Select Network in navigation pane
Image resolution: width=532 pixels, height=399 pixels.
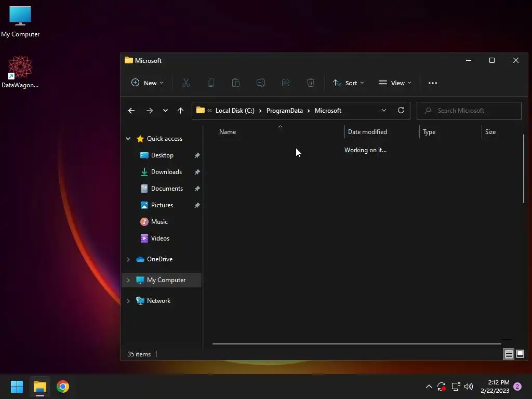[158, 301]
